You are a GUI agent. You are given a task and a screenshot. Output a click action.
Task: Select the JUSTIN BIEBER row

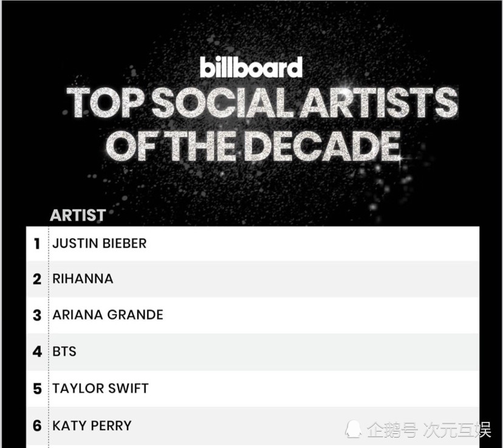point(253,244)
